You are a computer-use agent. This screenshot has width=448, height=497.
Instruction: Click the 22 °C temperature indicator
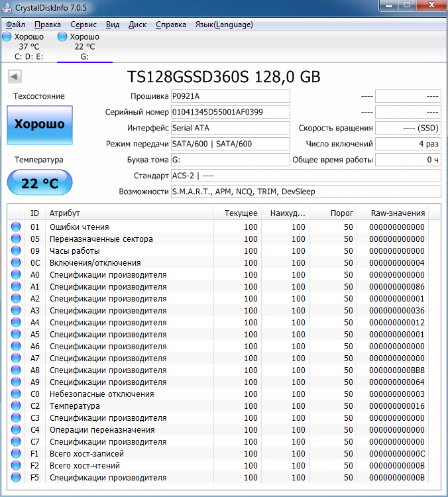pyautogui.click(x=40, y=182)
